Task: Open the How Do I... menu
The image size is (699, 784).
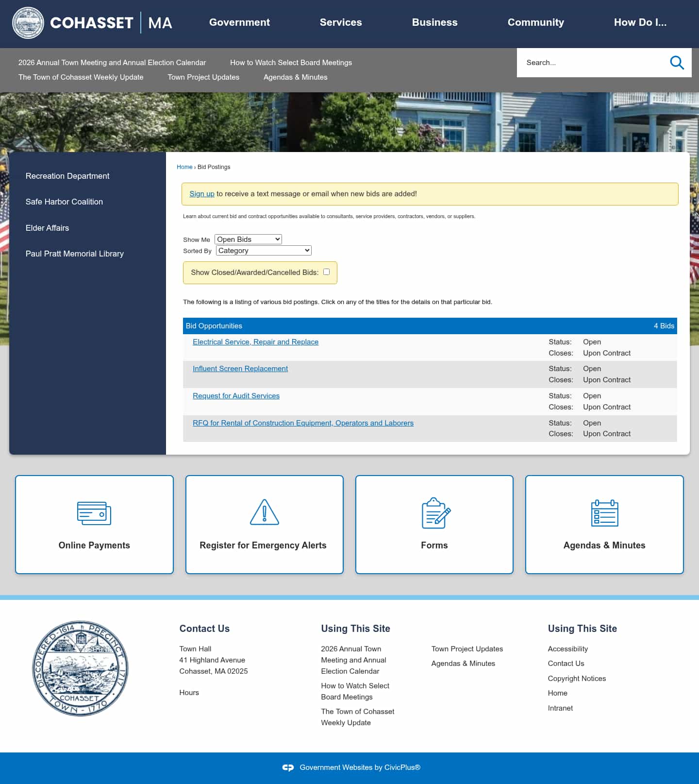Action: point(640,22)
